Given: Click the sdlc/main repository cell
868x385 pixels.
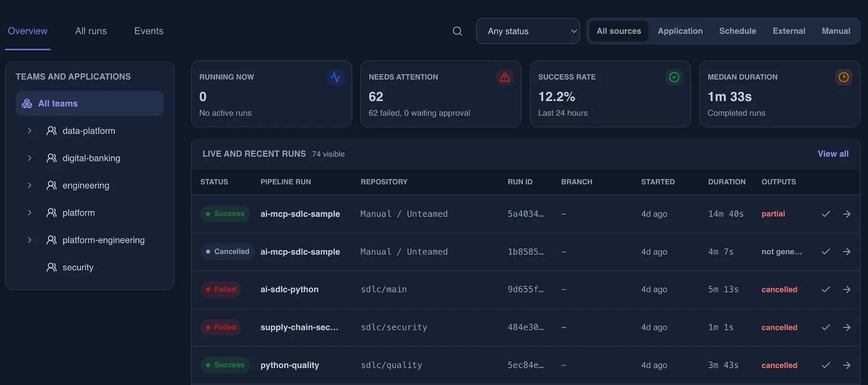Looking at the screenshot, I should [x=384, y=290].
